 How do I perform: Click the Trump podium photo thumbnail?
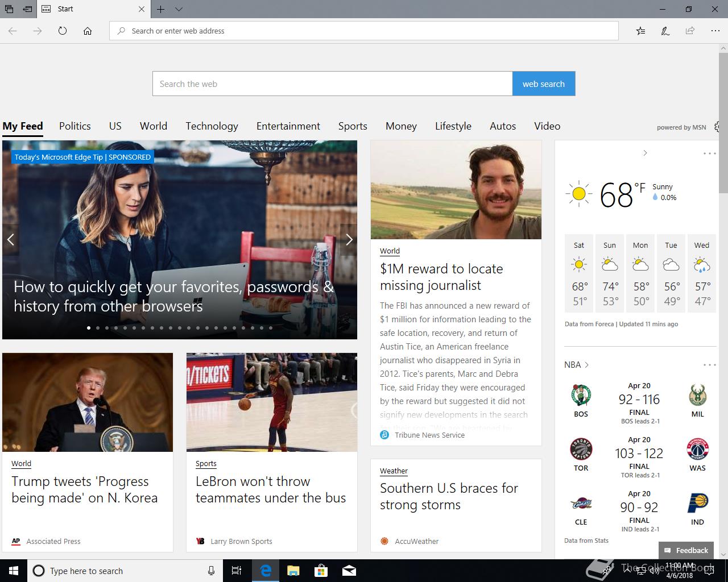click(x=88, y=402)
